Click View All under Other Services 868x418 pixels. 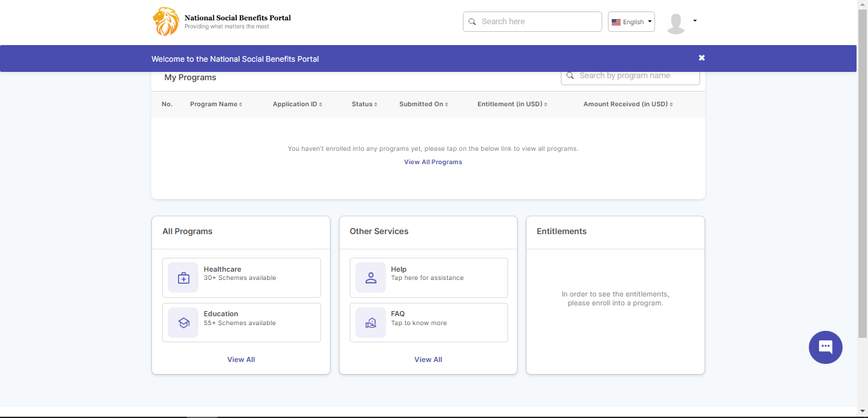click(428, 359)
